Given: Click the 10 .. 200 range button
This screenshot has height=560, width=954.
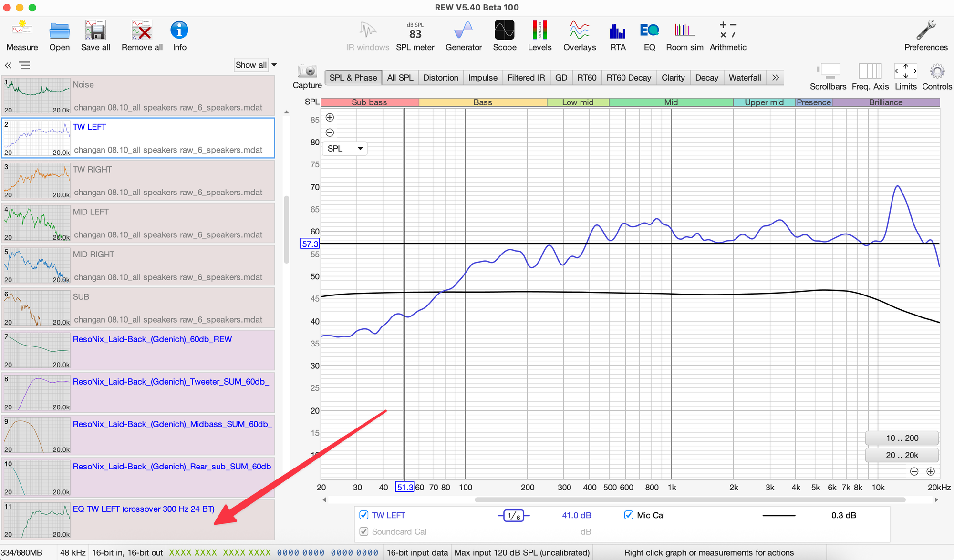Looking at the screenshot, I should (902, 438).
